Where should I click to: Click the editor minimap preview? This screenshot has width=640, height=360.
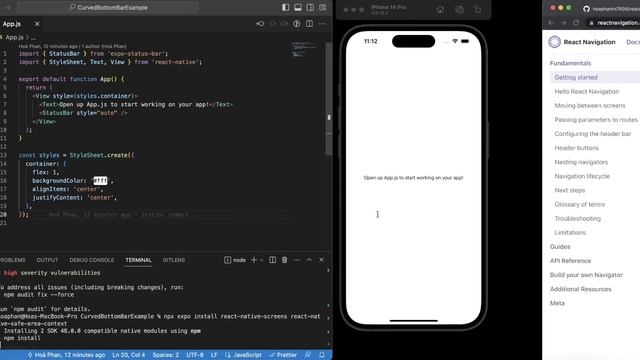304,49
